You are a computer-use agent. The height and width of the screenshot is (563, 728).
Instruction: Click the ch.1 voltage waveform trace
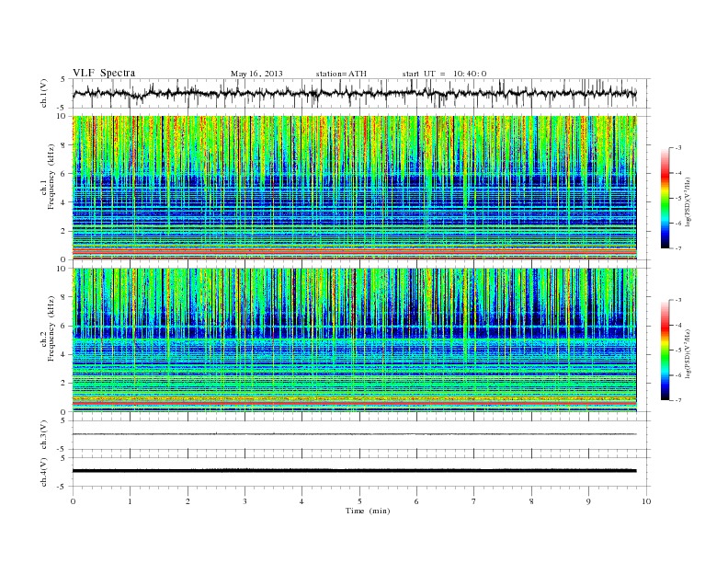pos(354,93)
